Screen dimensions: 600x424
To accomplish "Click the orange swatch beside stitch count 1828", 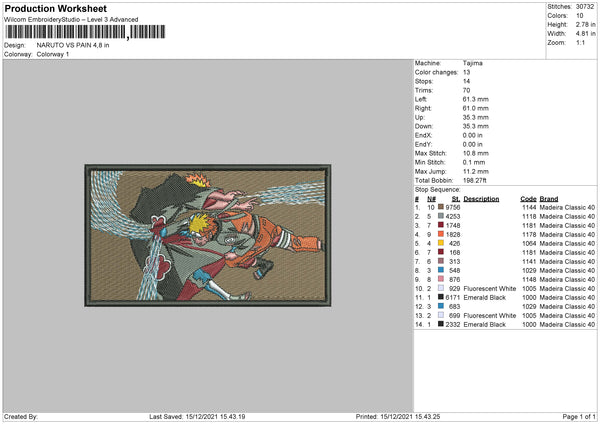I will (x=441, y=234).
